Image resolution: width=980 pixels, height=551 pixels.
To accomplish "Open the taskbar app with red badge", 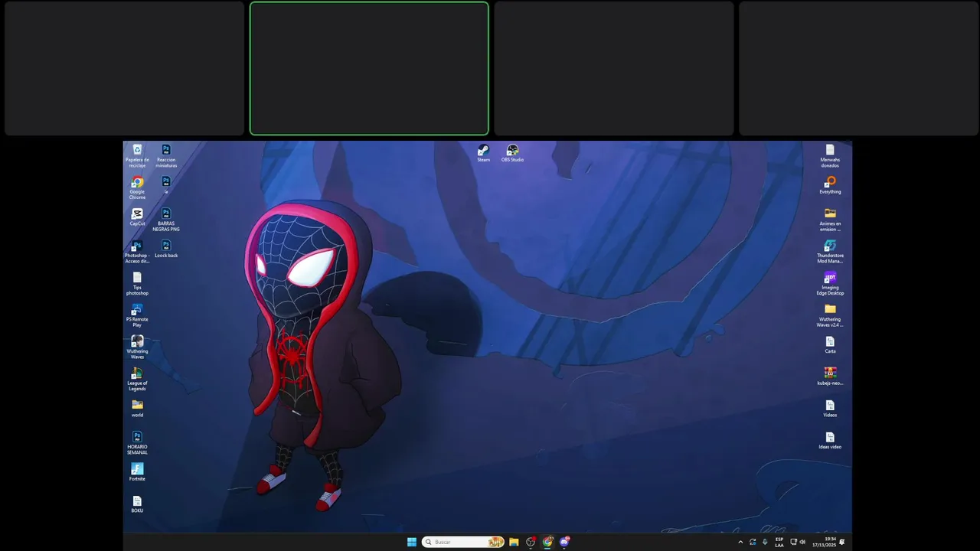I will 531,542.
